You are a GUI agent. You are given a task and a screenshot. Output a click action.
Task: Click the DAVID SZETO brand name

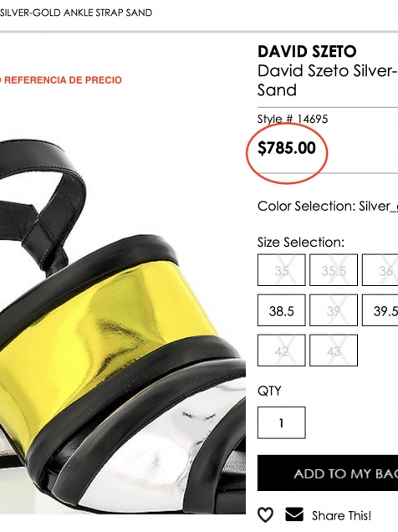307,52
